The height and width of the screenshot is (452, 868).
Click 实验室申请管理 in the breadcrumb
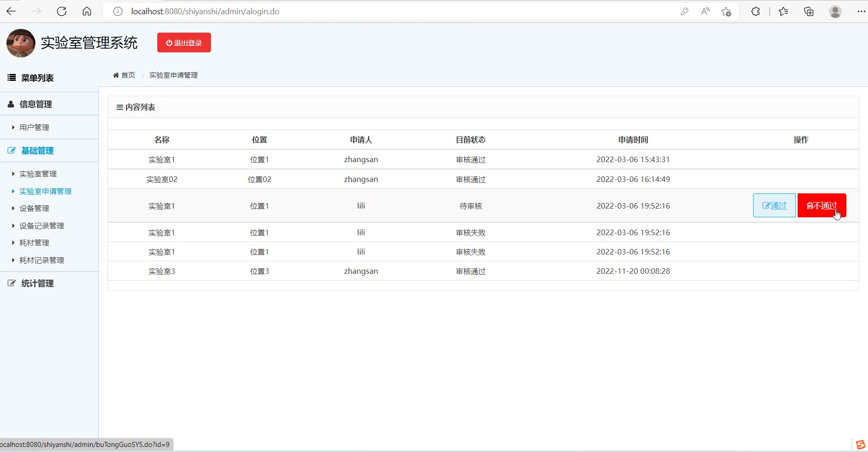[x=173, y=75]
